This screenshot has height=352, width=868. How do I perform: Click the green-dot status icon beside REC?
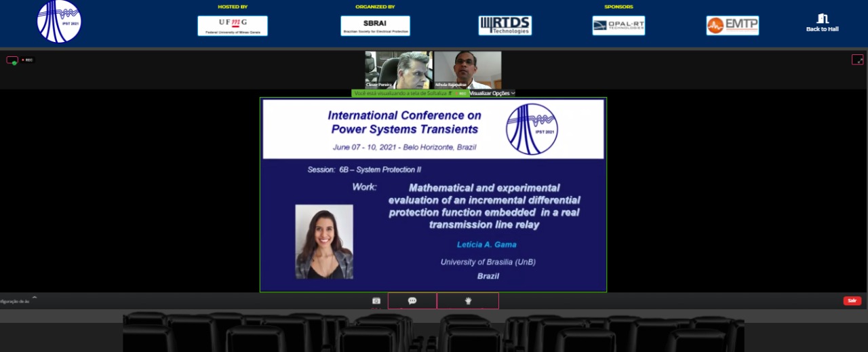pos(12,60)
